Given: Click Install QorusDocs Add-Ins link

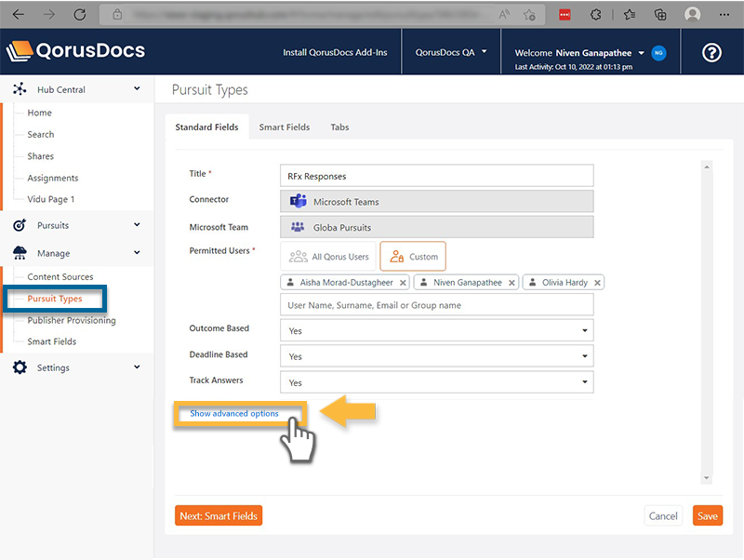Looking at the screenshot, I should point(335,52).
